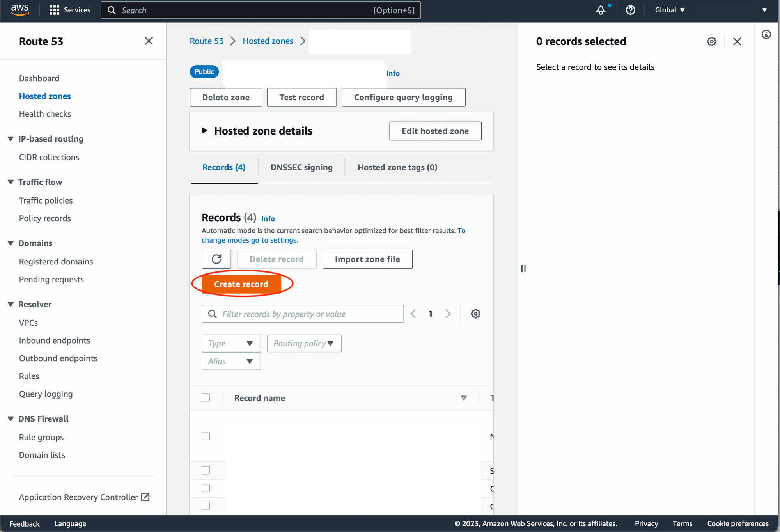
Task: Open account menu dropdown arrow
Action: tap(764, 10)
